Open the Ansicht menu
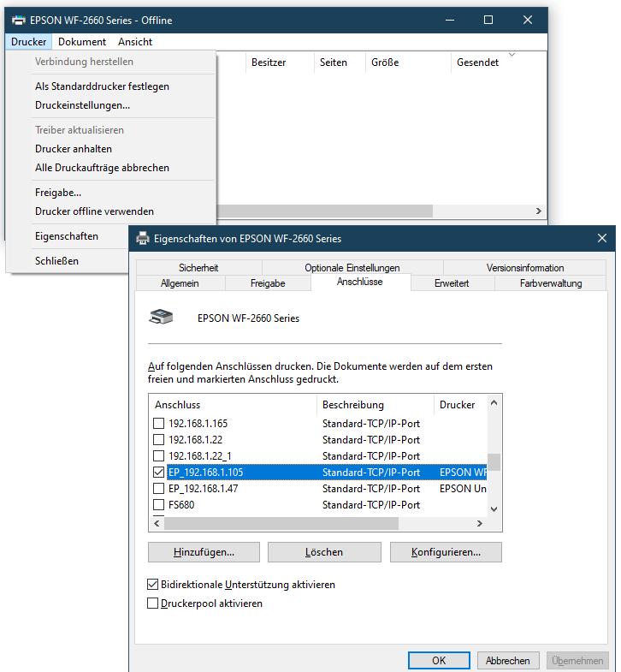The image size is (621, 672). coord(135,42)
